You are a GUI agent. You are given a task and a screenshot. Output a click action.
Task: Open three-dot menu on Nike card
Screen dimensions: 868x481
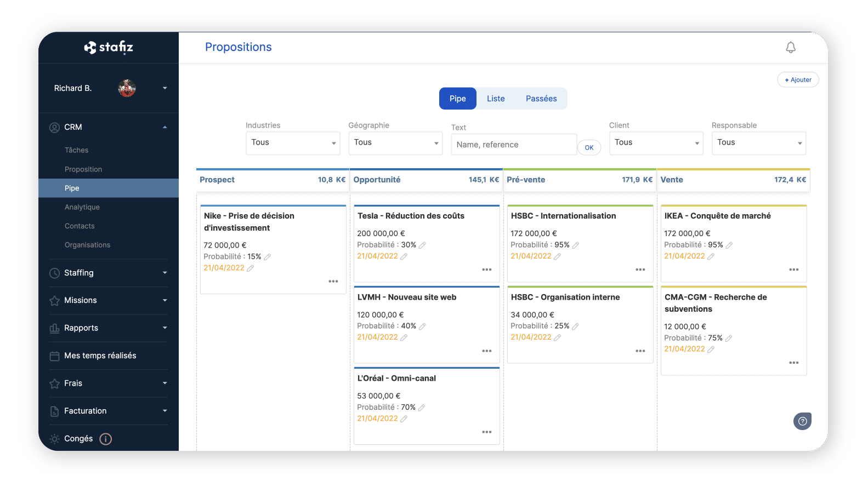pyautogui.click(x=333, y=281)
